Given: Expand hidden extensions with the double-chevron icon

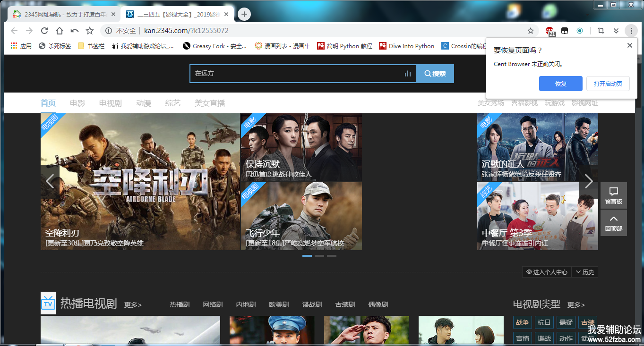Looking at the screenshot, I should [616, 31].
